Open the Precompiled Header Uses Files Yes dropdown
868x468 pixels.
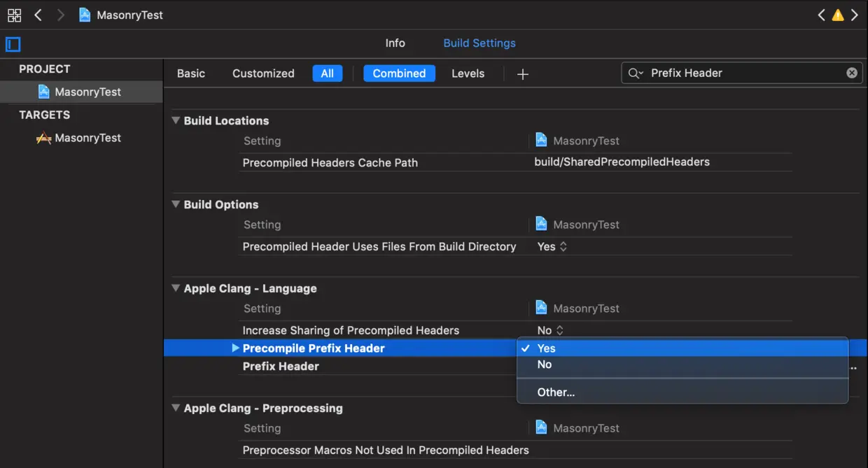[552, 246]
